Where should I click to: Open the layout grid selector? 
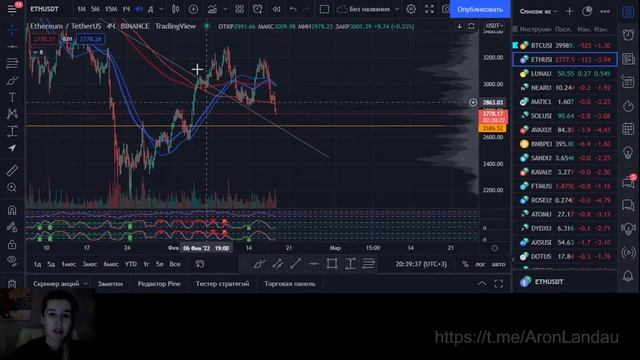pos(240,9)
